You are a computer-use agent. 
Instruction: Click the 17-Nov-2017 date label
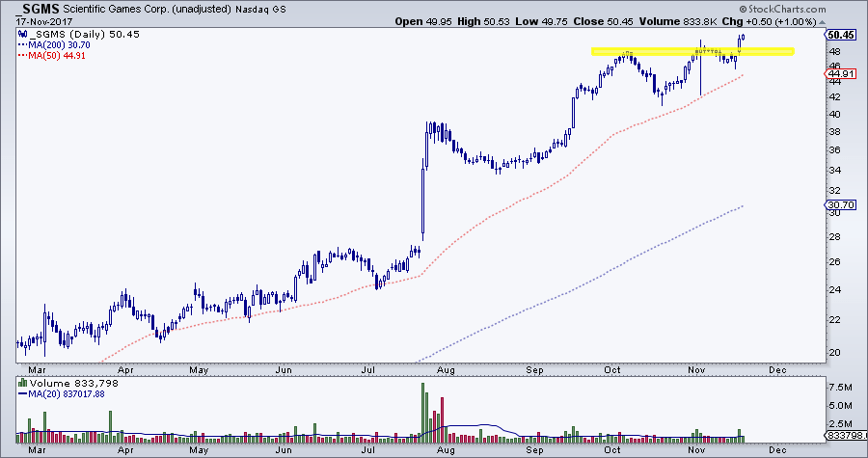(x=29, y=17)
